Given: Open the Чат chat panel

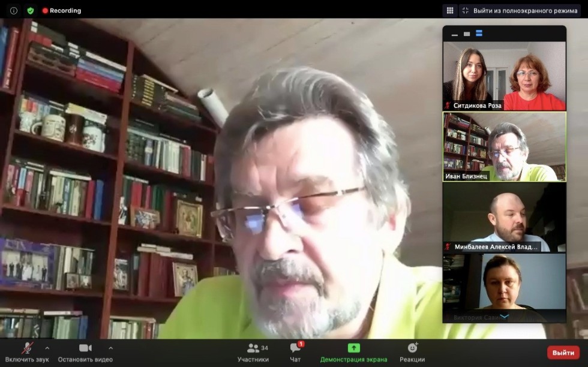Looking at the screenshot, I should tap(295, 352).
